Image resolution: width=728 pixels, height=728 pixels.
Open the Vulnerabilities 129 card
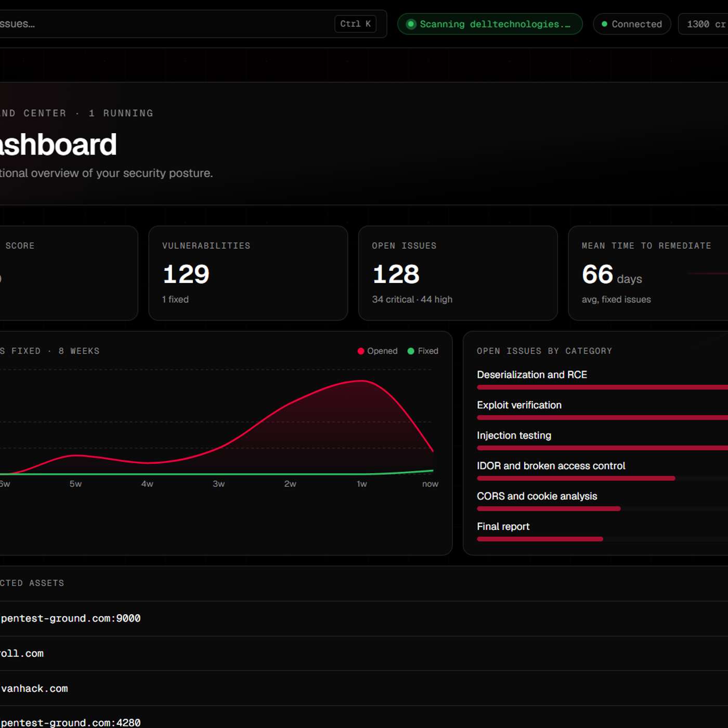[x=248, y=273]
